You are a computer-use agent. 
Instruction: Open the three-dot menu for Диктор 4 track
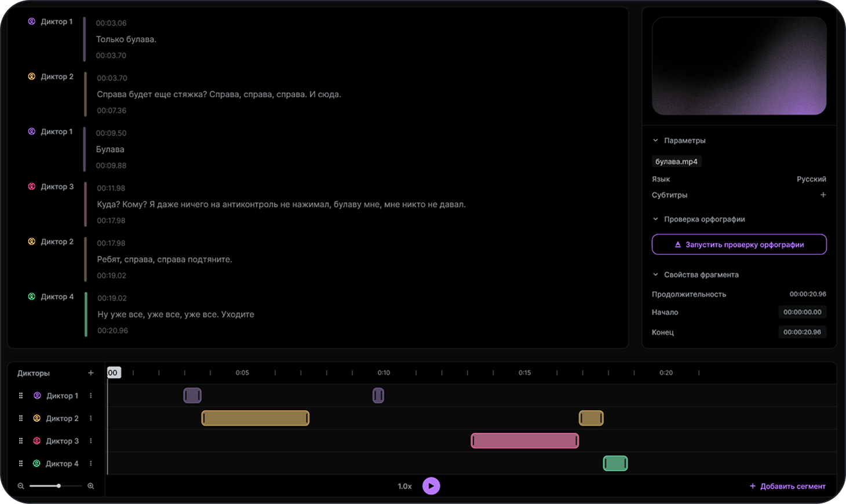[x=91, y=463]
